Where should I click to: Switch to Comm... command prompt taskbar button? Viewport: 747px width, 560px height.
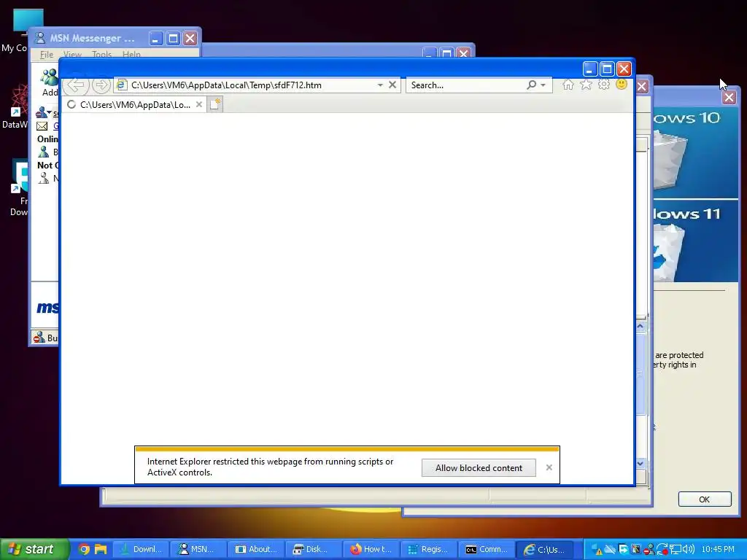(486, 549)
